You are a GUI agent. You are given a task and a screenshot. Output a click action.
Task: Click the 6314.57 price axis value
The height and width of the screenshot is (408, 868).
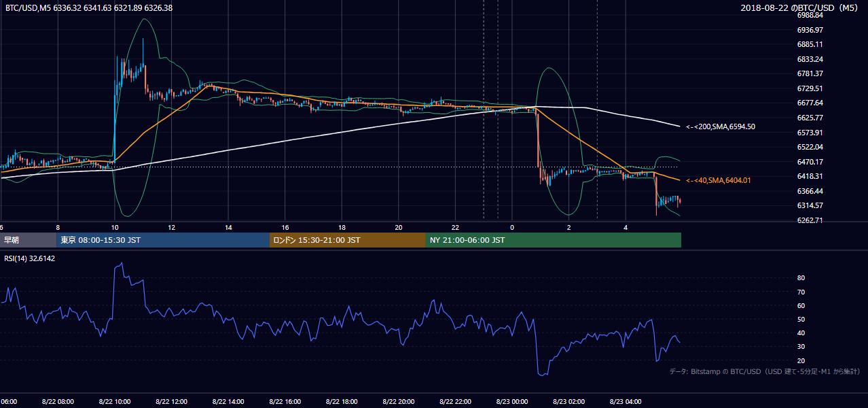[x=810, y=205]
